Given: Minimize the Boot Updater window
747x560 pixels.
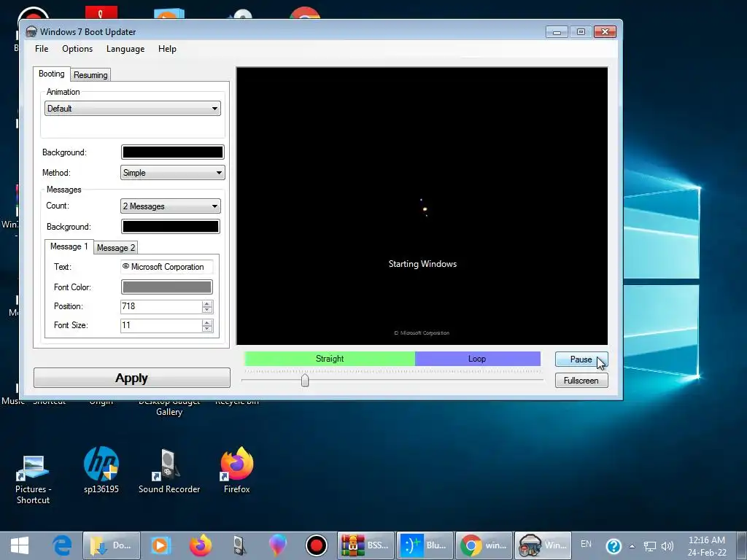Looking at the screenshot, I should point(557,32).
